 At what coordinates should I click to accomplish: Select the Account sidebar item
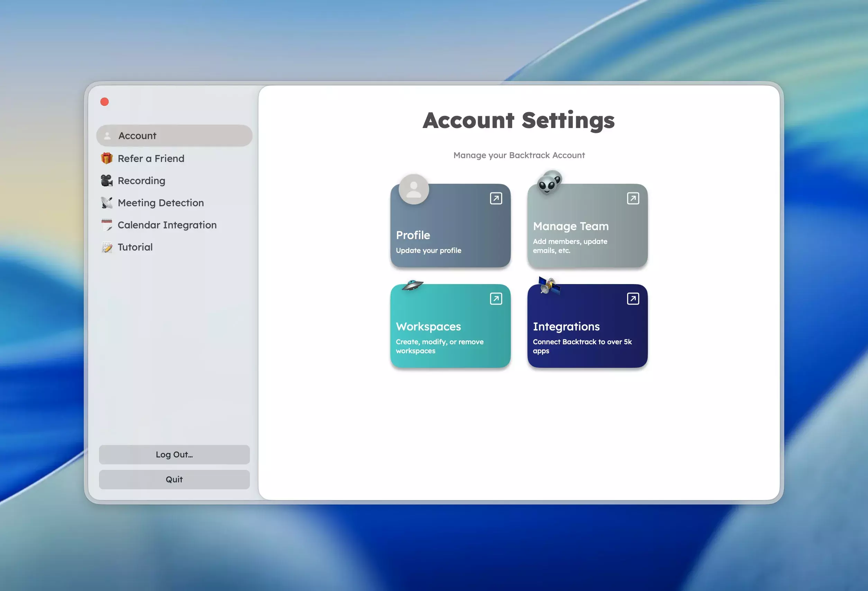(174, 136)
